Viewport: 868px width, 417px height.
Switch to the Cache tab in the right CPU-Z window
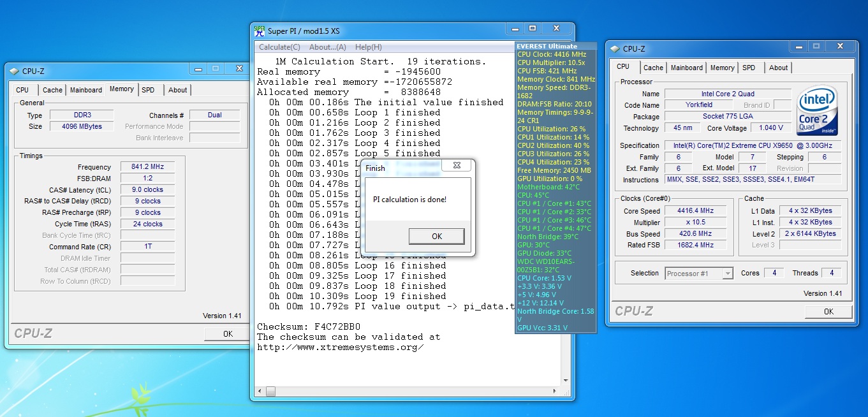pos(653,68)
